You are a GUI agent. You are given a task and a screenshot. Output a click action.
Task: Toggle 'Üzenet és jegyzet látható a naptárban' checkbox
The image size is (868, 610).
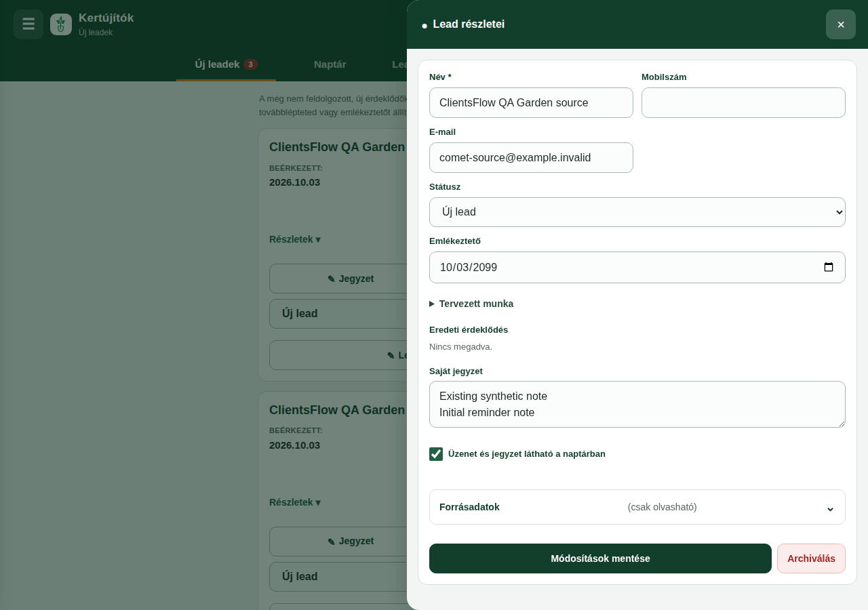coord(436,454)
